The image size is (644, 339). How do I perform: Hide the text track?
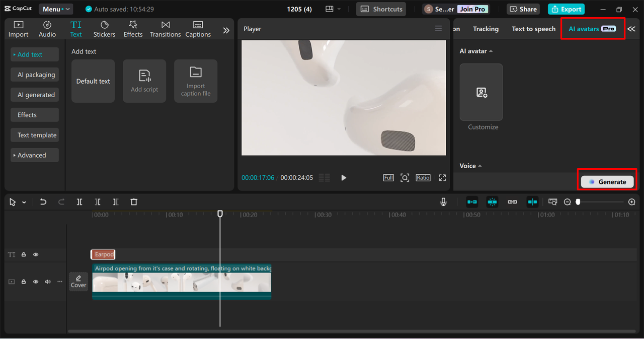tap(36, 254)
